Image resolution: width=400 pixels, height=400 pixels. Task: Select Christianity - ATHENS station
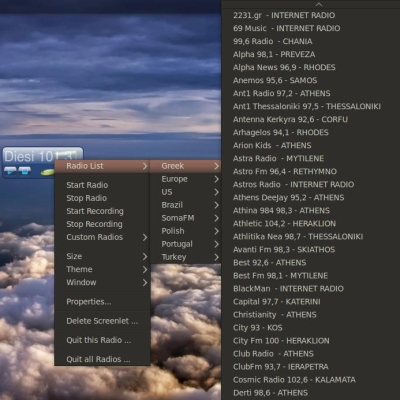coord(311,315)
